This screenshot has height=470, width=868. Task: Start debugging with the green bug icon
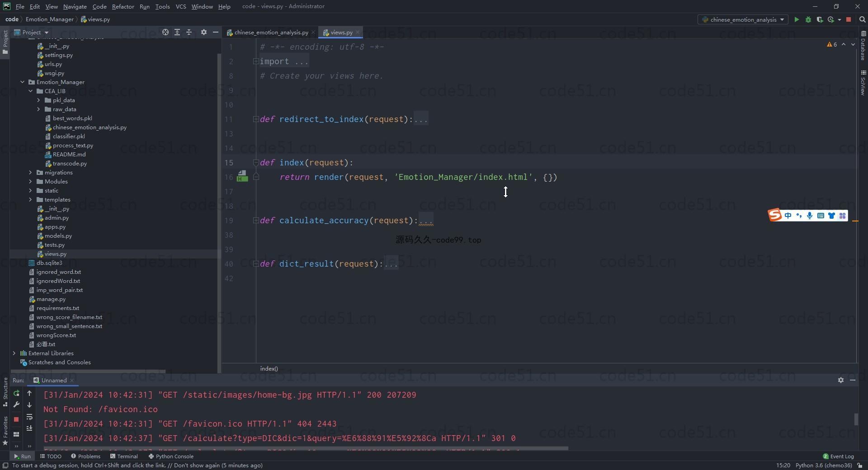808,19
